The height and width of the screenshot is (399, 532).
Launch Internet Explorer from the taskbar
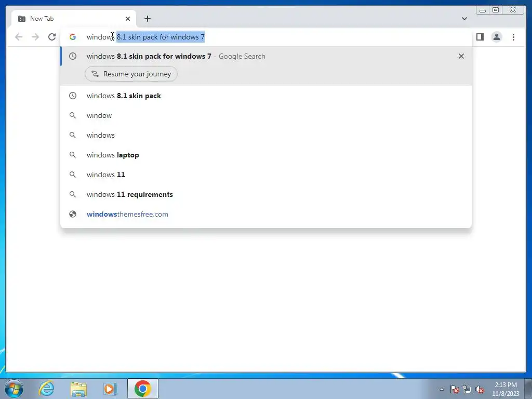pyautogui.click(x=46, y=389)
